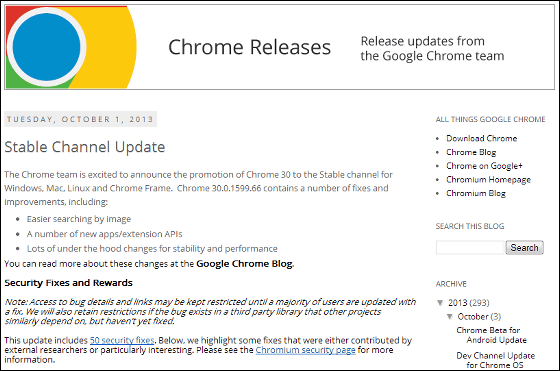Click the Chrome Releases blog title
This screenshot has width=560, height=371.
249,47
